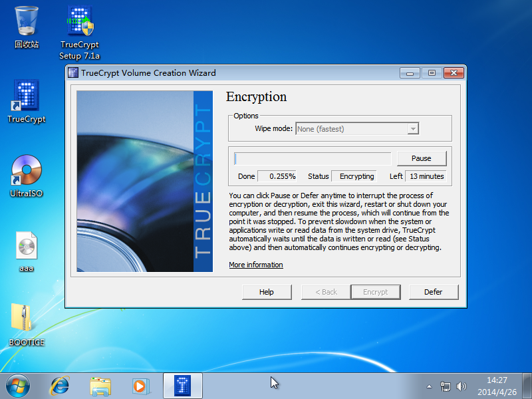Launch Internet Explorer from the taskbar

(x=60, y=386)
